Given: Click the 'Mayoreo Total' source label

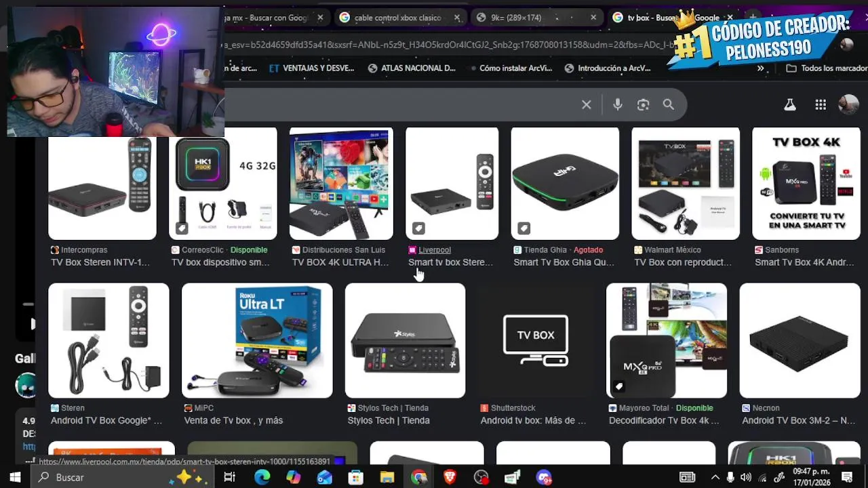Looking at the screenshot, I should [644, 408].
